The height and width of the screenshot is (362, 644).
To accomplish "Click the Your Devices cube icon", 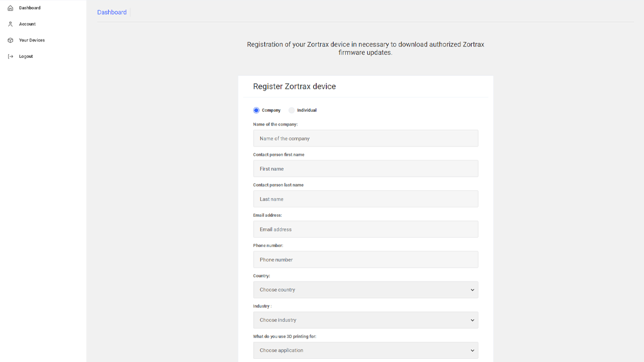I will click(x=10, y=40).
